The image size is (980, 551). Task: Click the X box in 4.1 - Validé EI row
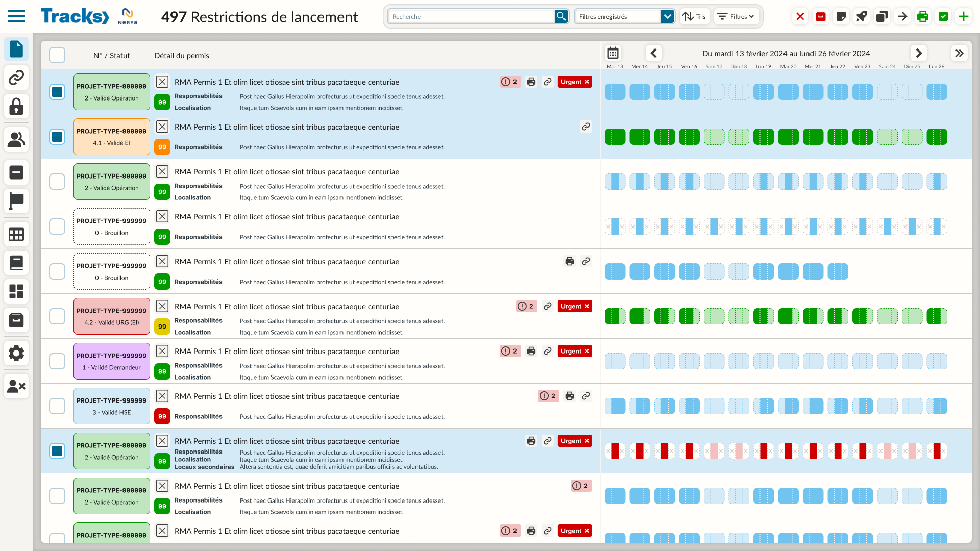point(162,127)
